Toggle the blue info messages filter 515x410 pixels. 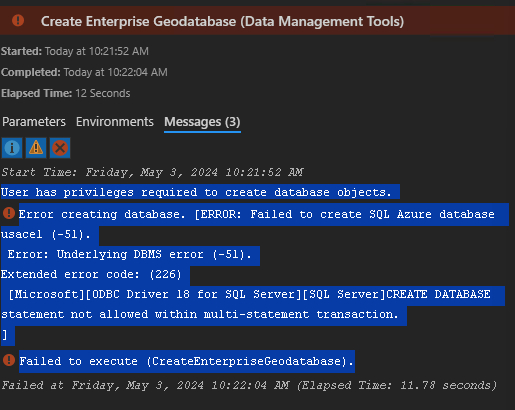(x=12, y=148)
